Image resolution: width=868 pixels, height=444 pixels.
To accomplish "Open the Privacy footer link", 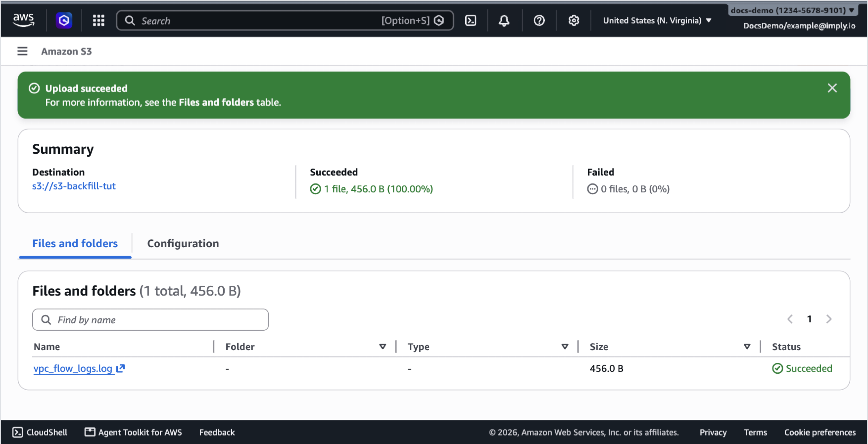I will (x=713, y=432).
